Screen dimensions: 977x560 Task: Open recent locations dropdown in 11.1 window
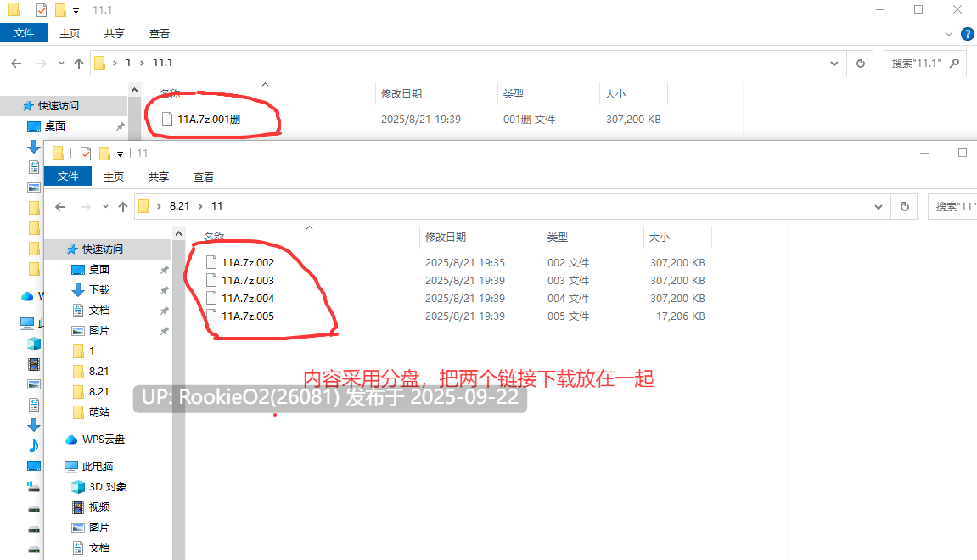coord(61,63)
